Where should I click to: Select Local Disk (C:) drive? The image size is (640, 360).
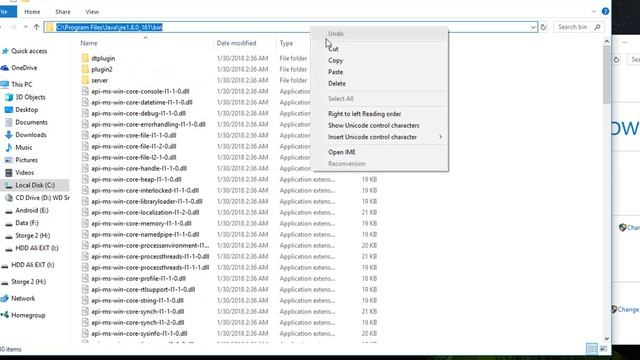point(35,185)
